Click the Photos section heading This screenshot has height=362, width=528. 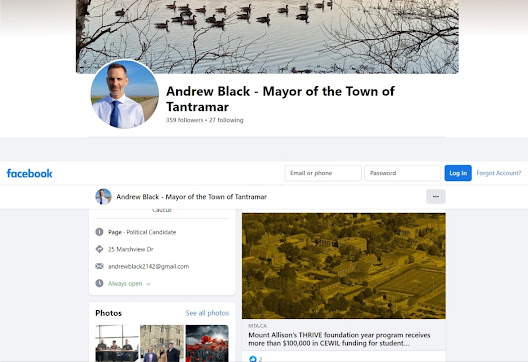pos(108,313)
